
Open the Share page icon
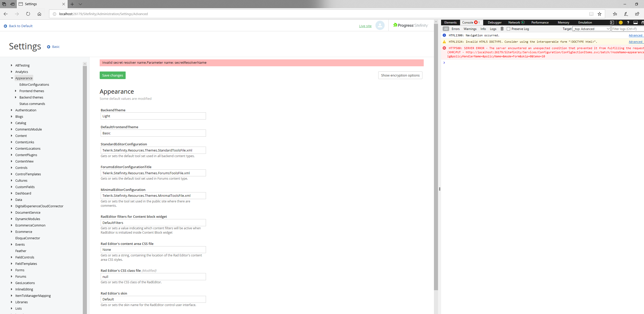coord(637,14)
